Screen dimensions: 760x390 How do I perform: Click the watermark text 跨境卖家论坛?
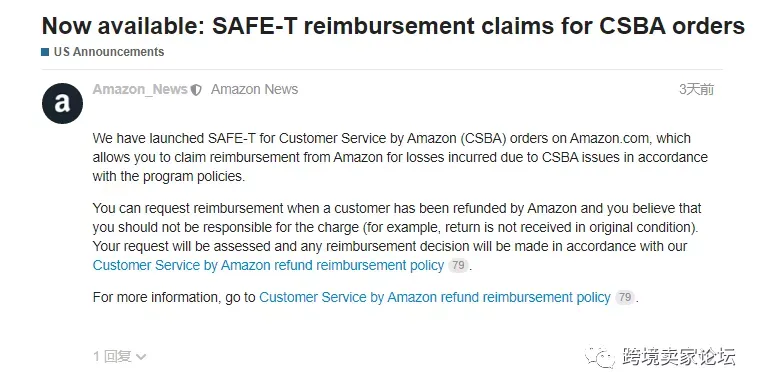pyautogui.click(x=679, y=357)
